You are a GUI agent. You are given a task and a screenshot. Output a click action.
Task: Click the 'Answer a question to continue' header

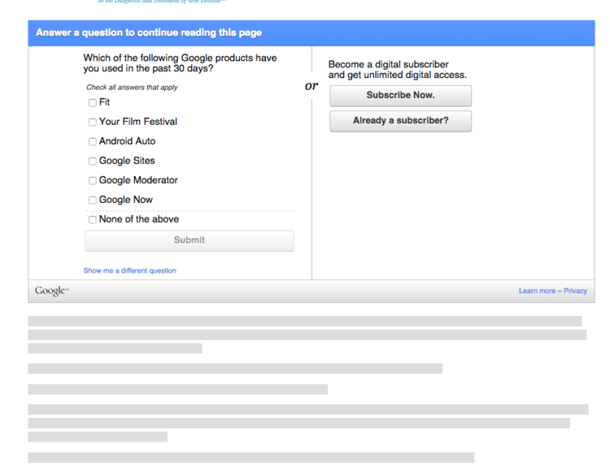pyautogui.click(x=149, y=33)
